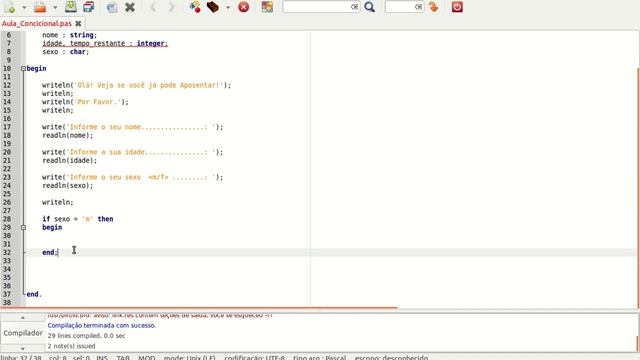Reload the current file from disk
Image resolution: width=640 pixels, height=360 pixels.
(112, 7)
